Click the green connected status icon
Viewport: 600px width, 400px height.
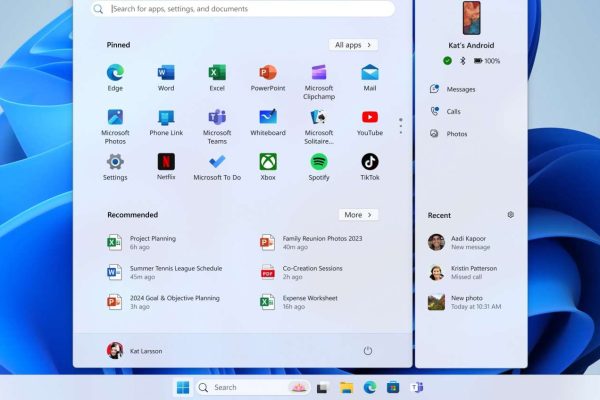point(447,60)
